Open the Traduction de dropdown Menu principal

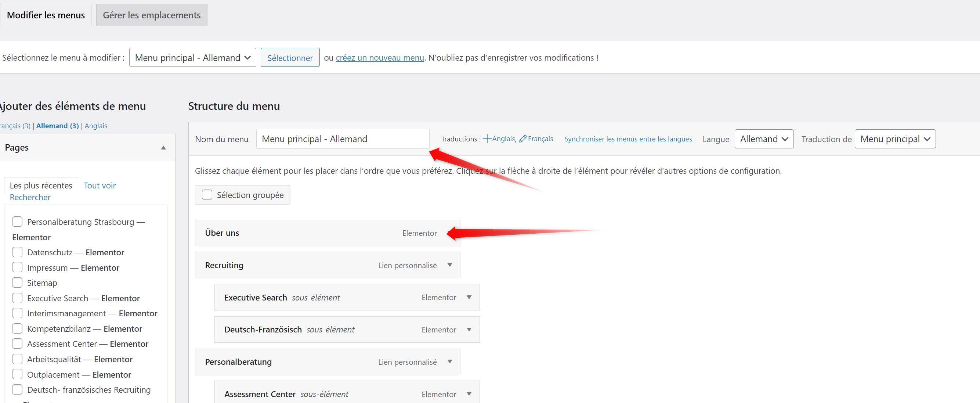895,139
